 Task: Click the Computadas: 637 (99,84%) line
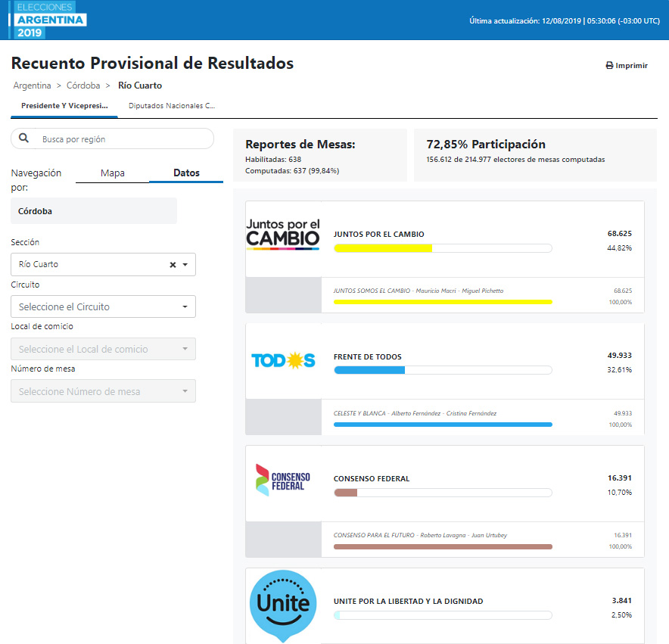pyautogui.click(x=292, y=171)
